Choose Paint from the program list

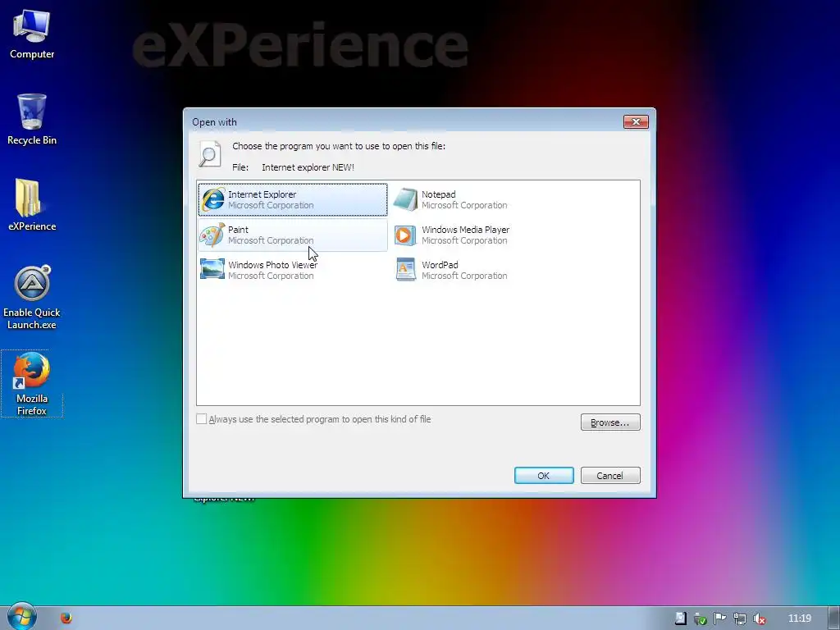point(293,235)
